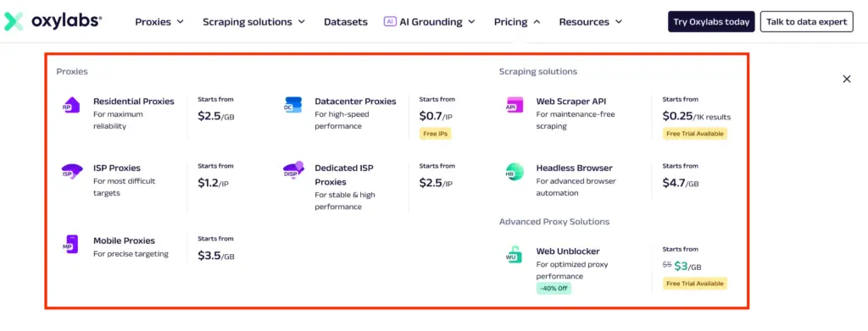Click the $4.7/GB Headless Browser price
Viewport: 868px width, 331px height.
tap(681, 183)
